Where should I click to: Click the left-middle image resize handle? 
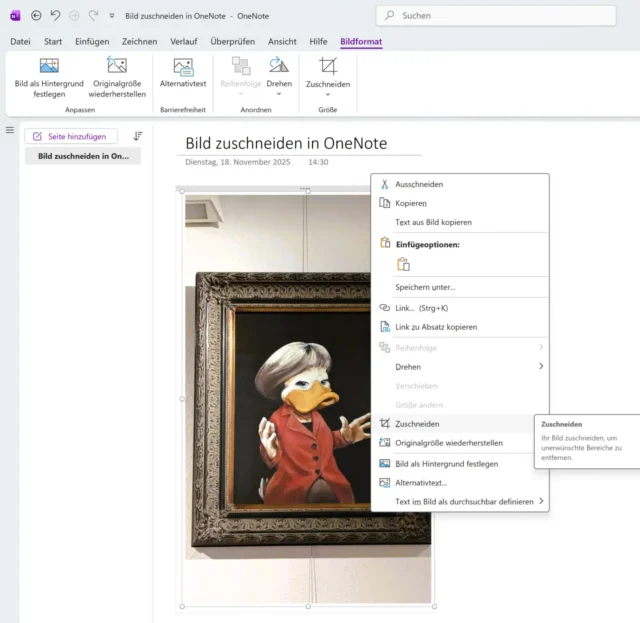tap(182, 399)
